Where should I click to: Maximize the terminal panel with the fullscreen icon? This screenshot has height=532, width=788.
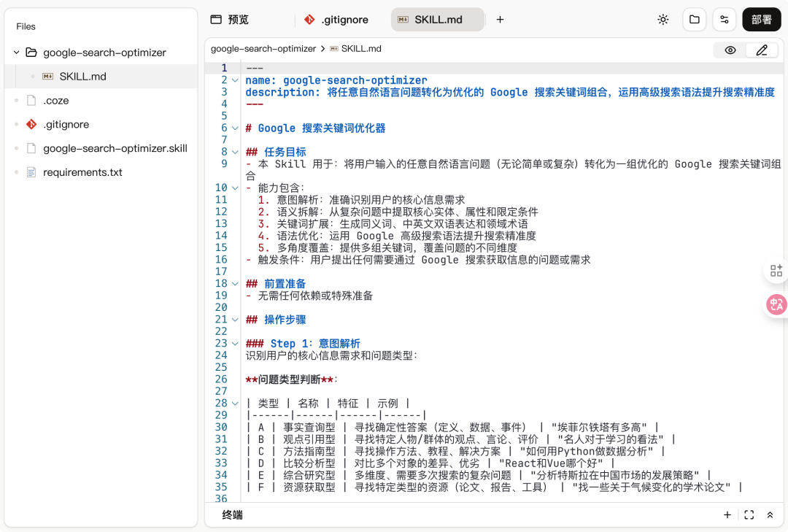[749, 514]
